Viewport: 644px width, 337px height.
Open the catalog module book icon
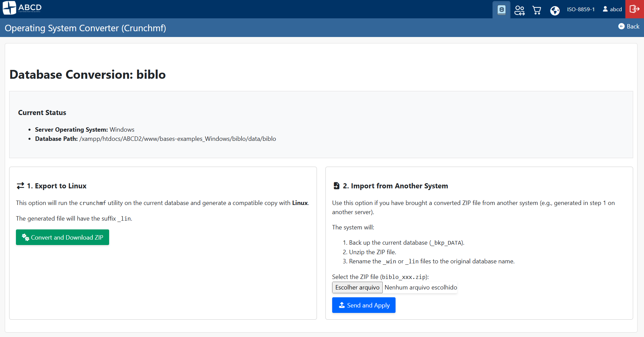click(501, 10)
